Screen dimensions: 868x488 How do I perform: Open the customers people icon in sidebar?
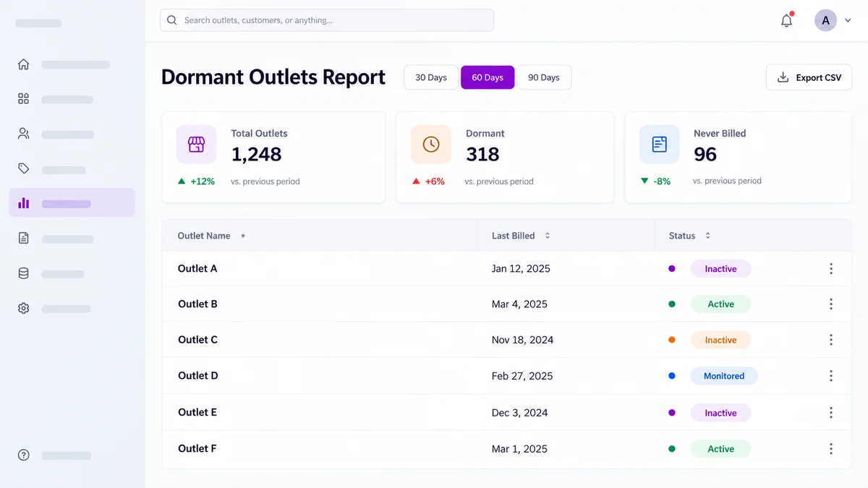click(24, 134)
